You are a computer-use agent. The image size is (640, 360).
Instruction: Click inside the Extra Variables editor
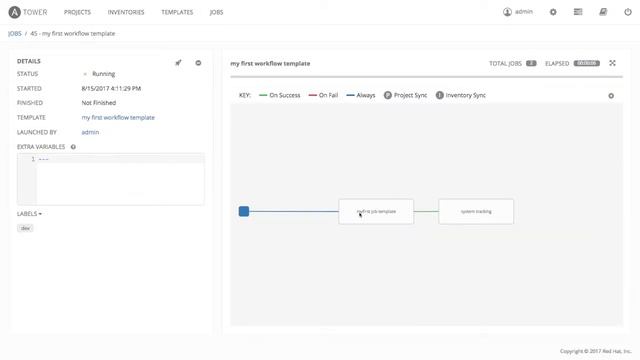tap(111, 179)
